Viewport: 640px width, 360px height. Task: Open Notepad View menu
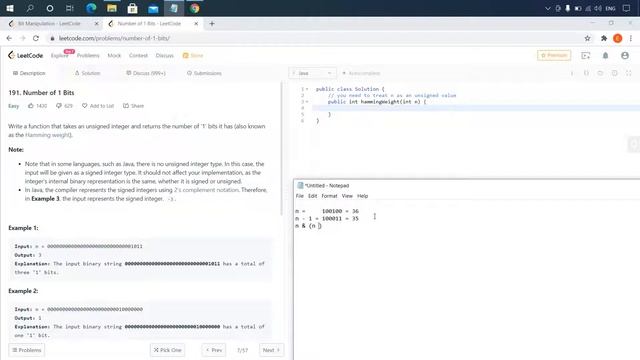347,196
